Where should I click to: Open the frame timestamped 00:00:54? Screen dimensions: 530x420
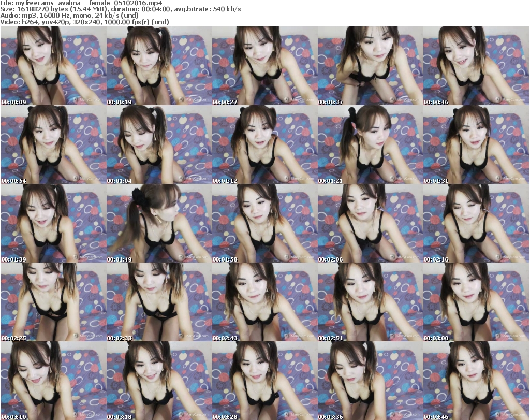point(53,145)
